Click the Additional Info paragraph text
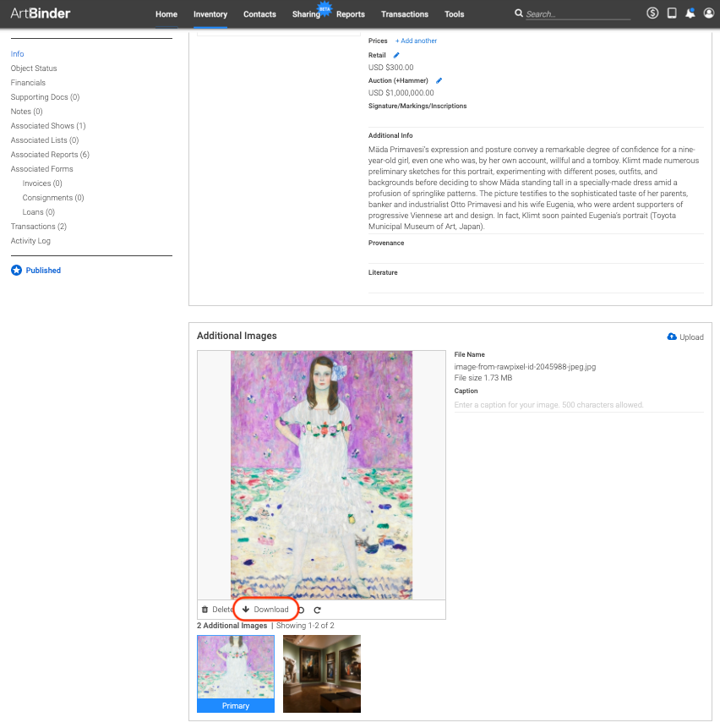Image resolution: width=720 pixels, height=728 pixels. (533, 188)
